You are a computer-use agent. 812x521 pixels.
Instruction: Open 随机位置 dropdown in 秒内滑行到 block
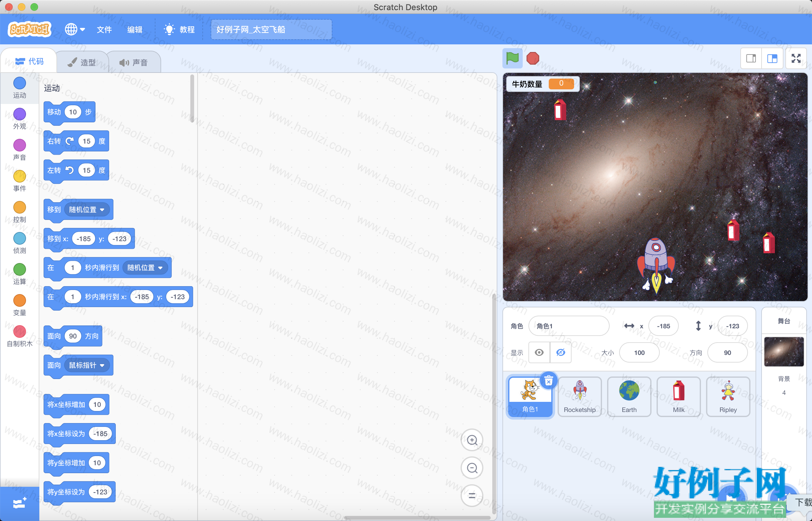coord(145,268)
